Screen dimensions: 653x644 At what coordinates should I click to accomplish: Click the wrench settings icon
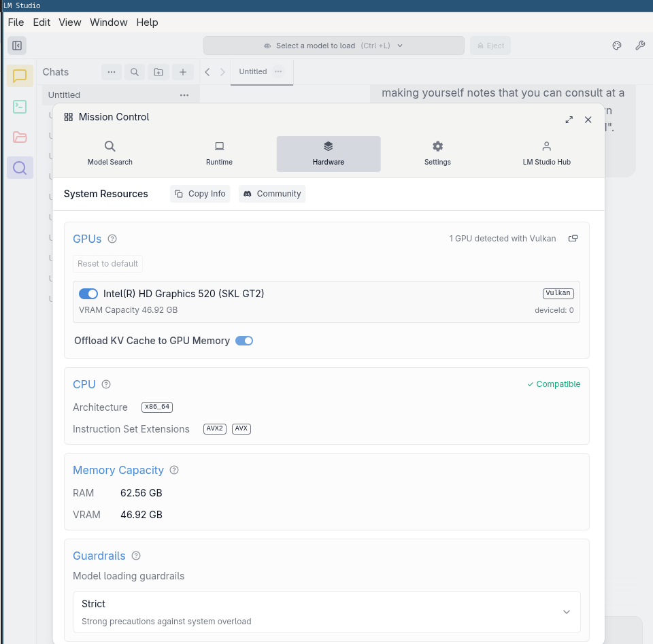[x=639, y=46]
